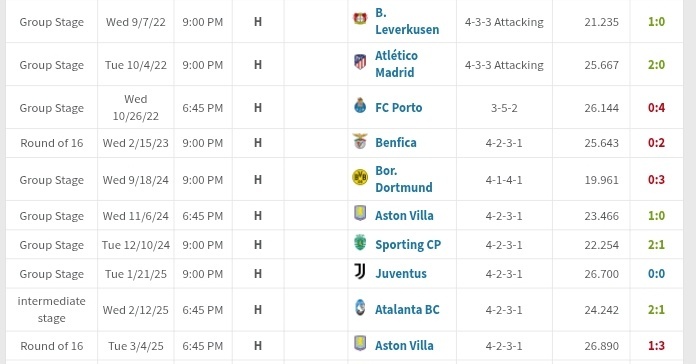The height and width of the screenshot is (364, 696).
Task: Click the Benfica club crest
Action: pos(360,141)
